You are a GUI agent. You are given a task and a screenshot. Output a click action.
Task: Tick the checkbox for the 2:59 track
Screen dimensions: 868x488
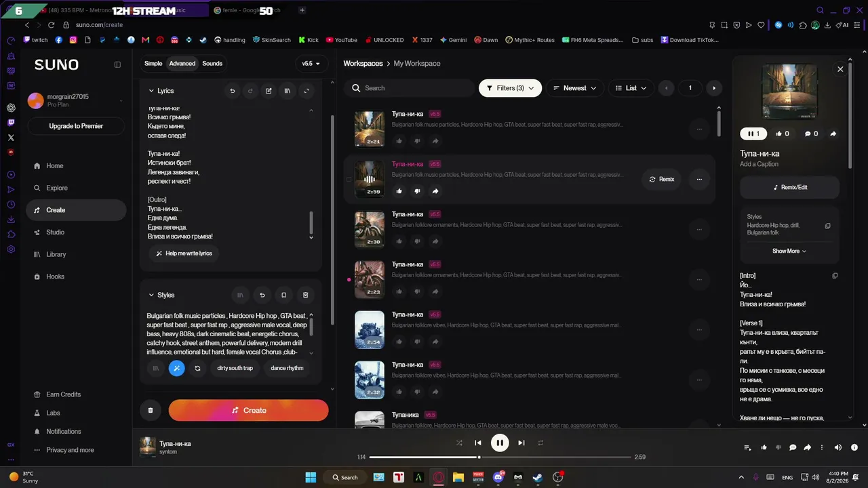click(x=349, y=180)
